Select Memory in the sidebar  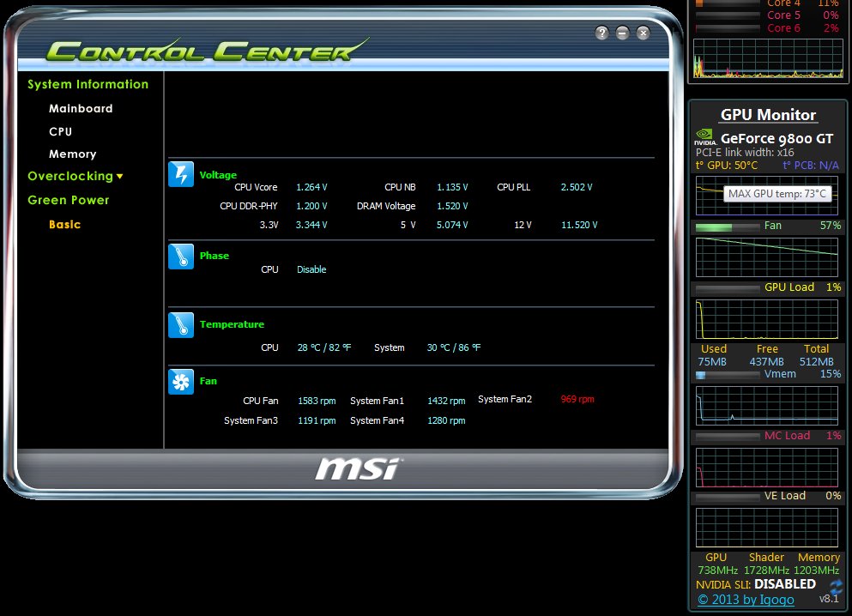[x=73, y=154]
